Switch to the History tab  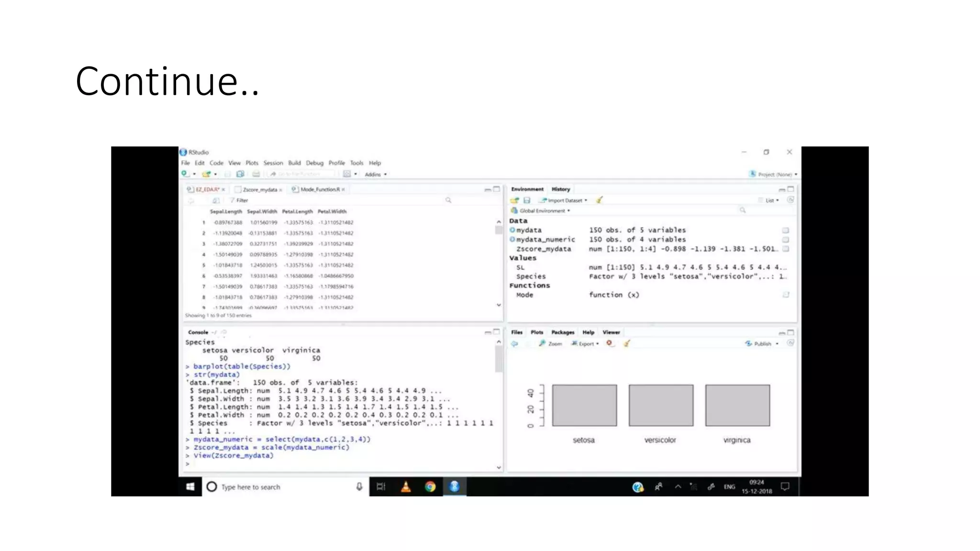[x=560, y=189]
